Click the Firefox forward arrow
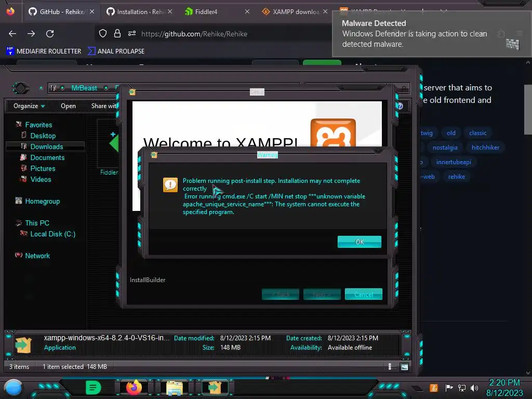Viewport: 532px width, 399px height. pyautogui.click(x=31, y=34)
